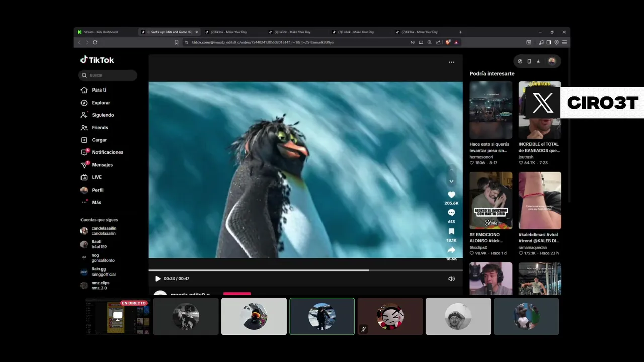Open the EN DIRECTO screen share tile
The image size is (644, 362).
(x=118, y=316)
